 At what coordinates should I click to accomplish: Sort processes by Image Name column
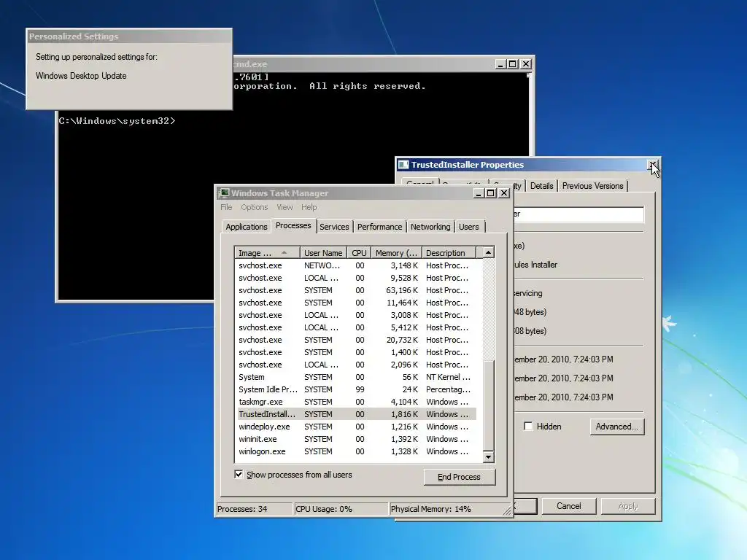pos(267,253)
